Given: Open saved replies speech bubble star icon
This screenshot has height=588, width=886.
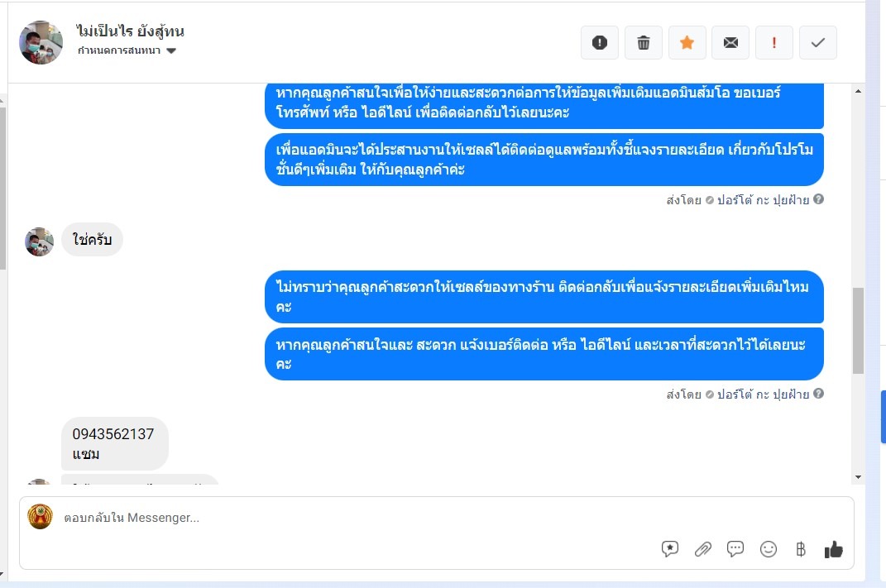Looking at the screenshot, I should point(669,549).
